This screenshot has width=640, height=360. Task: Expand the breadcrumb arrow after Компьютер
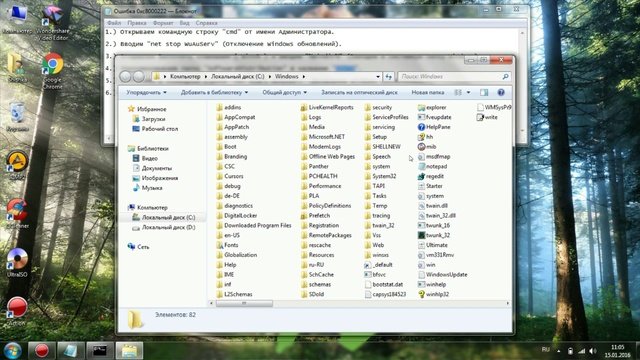[206, 76]
